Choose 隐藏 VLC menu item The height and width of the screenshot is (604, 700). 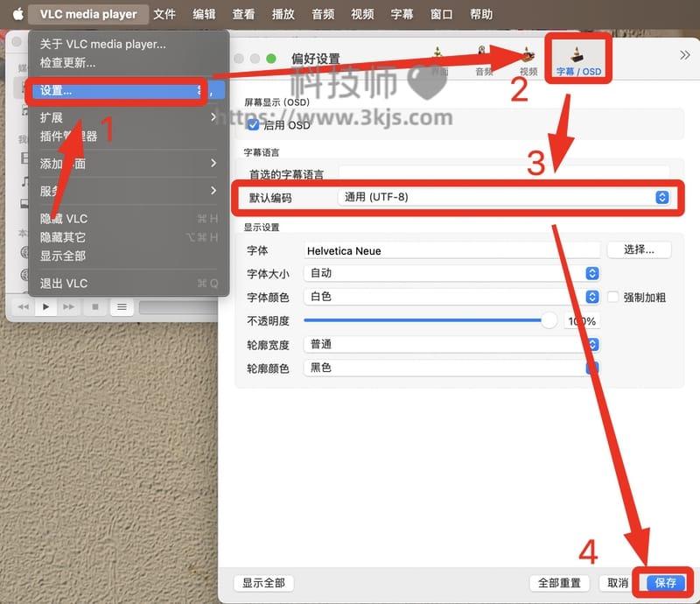[129, 219]
